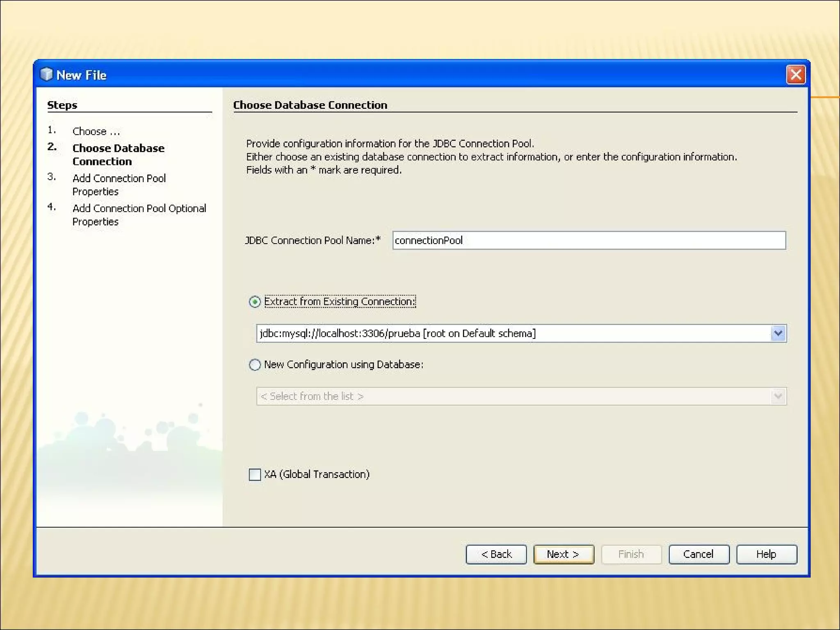Select the New Configuration using Database radio button

point(255,365)
